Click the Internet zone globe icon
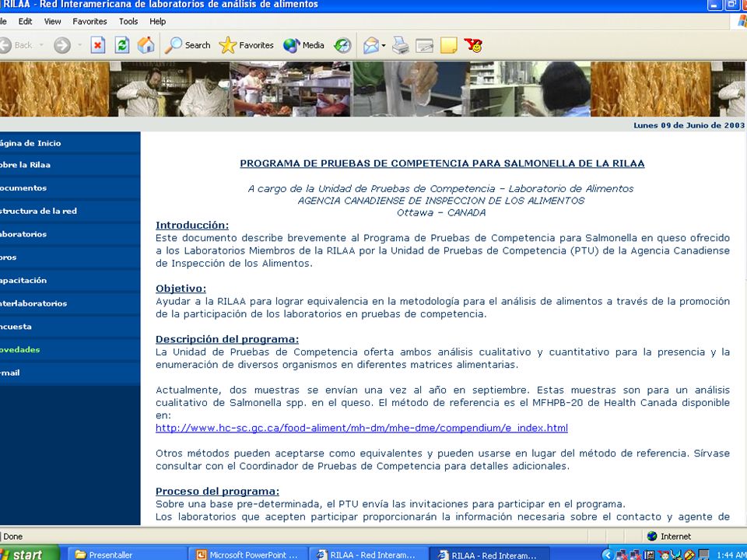This screenshot has width=747, height=560. click(652, 536)
